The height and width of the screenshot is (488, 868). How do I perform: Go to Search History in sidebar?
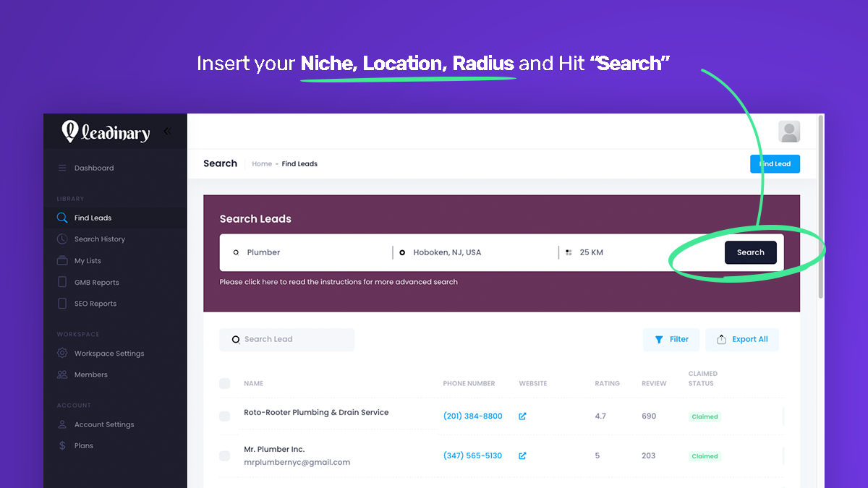point(99,239)
